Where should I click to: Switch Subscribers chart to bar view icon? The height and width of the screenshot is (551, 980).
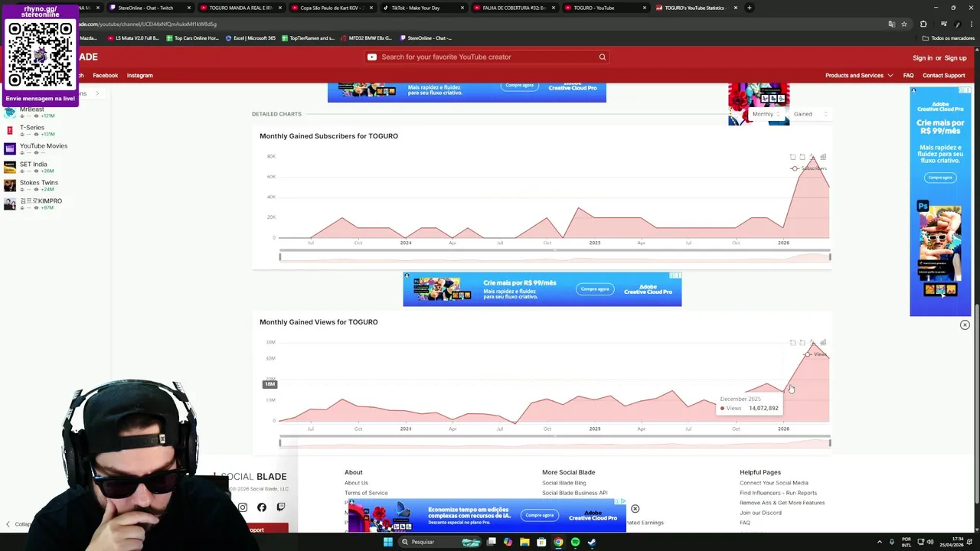point(823,157)
